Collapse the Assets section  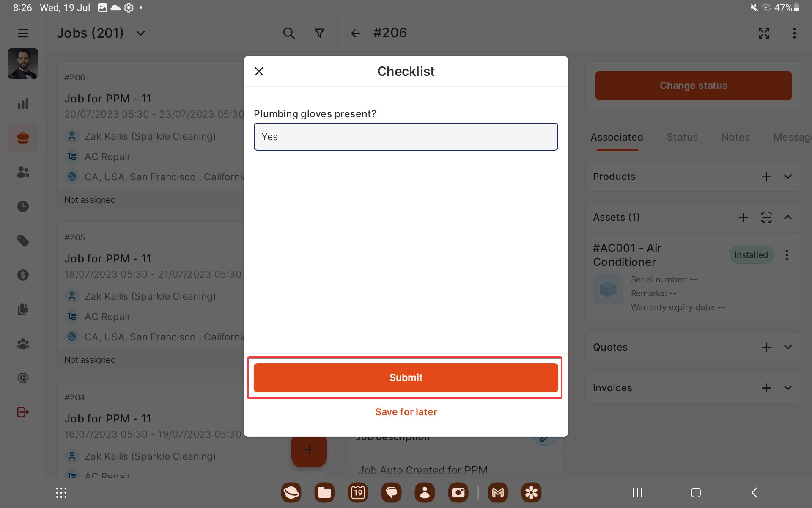(x=787, y=217)
